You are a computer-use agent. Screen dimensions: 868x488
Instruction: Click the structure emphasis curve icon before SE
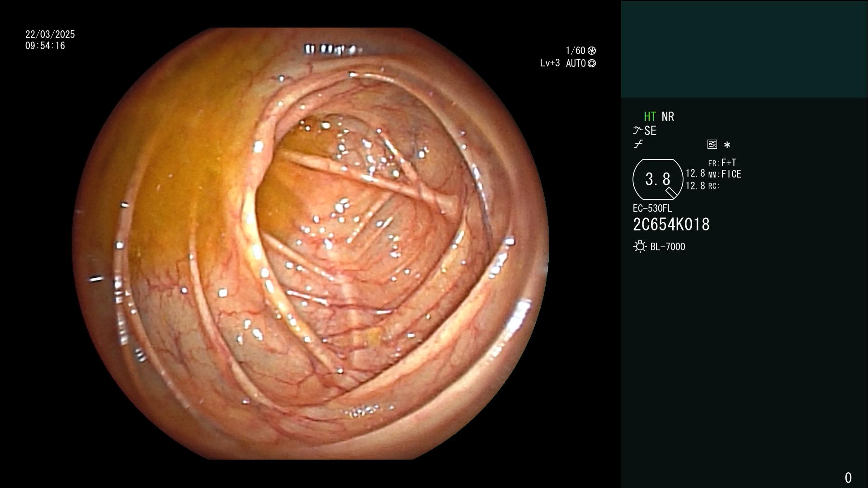(638, 131)
